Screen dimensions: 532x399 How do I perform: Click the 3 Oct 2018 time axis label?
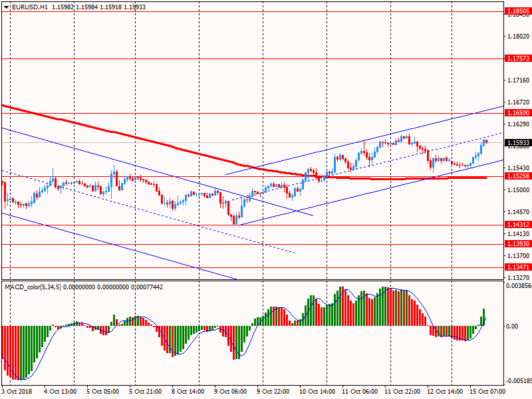[x=17, y=391]
